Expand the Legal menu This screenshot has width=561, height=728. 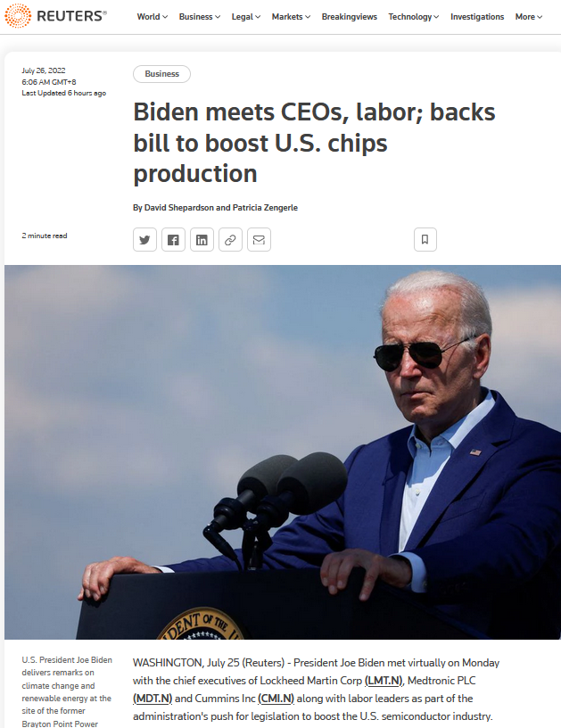246,17
